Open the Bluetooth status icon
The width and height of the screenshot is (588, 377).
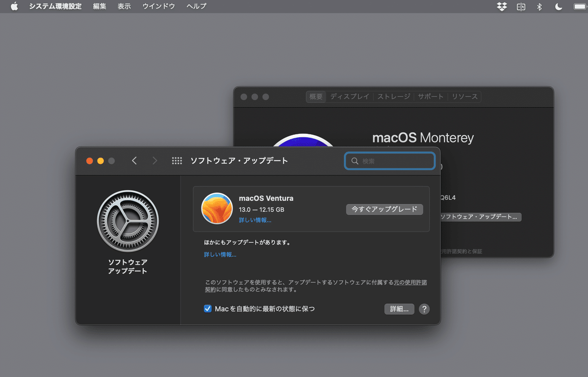(539, 6)
